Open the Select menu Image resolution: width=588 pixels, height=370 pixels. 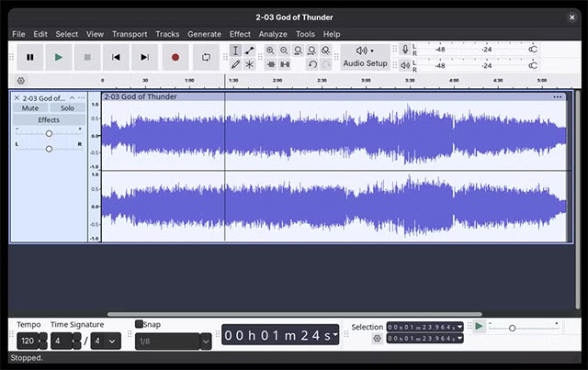click(x=67, y=34)
